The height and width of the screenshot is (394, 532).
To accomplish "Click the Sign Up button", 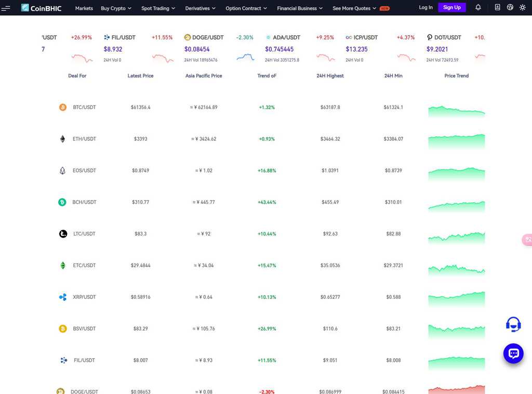I will click(451, 7).
